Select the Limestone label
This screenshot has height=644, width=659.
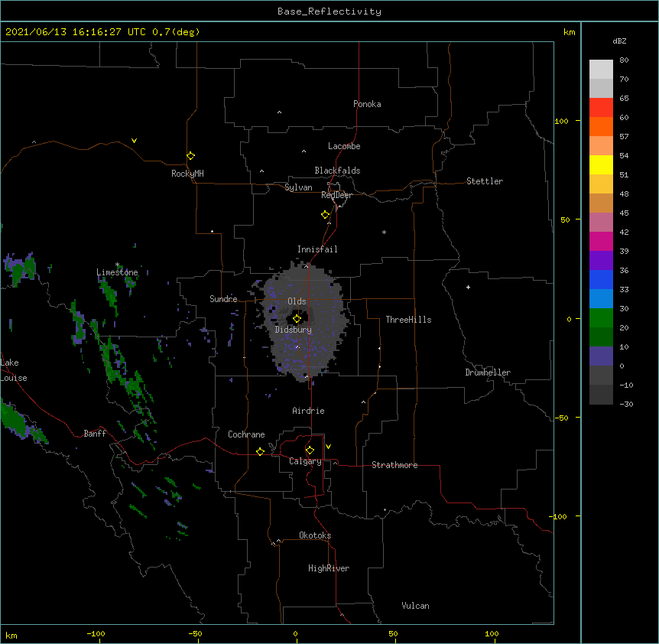tap(117, 272)
